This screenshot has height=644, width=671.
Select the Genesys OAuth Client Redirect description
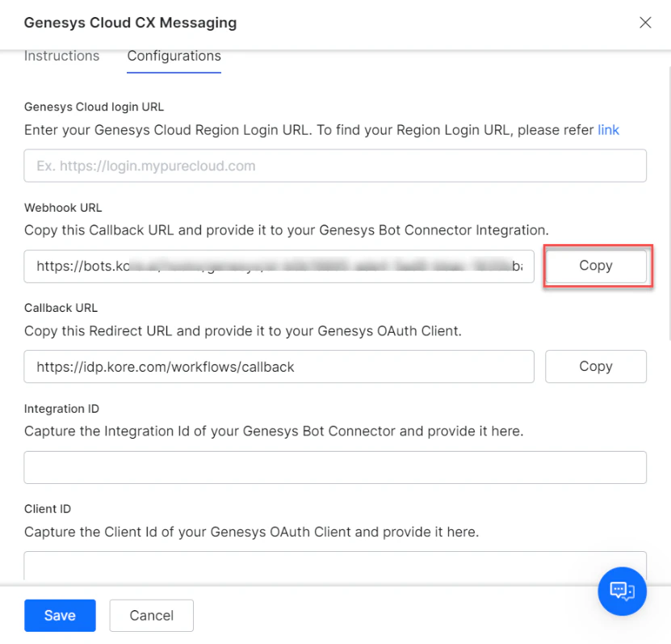click(242, 331)
